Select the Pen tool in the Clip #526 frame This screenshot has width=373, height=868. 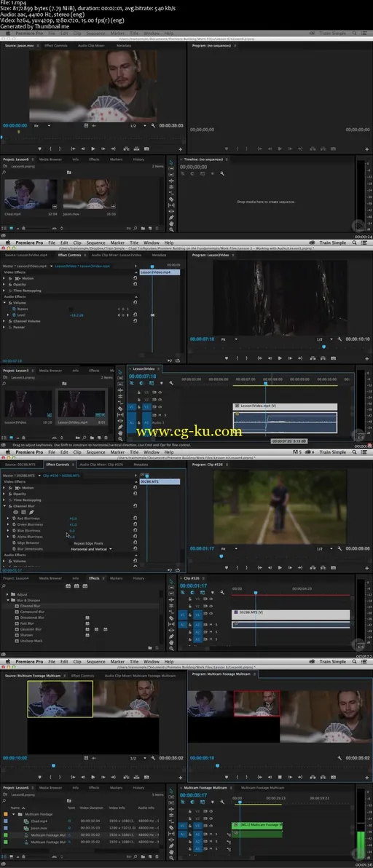[171, 636]
